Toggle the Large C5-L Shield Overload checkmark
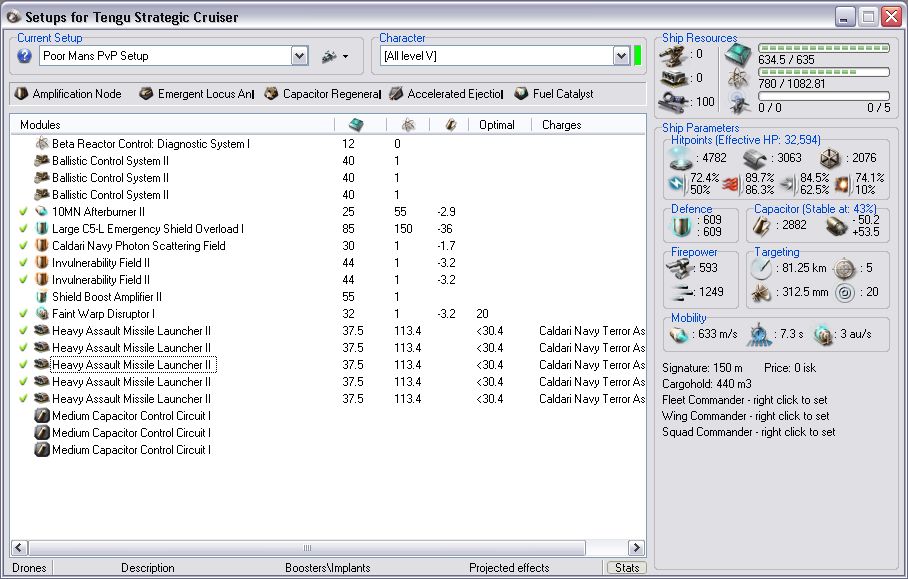 (23, 228)
